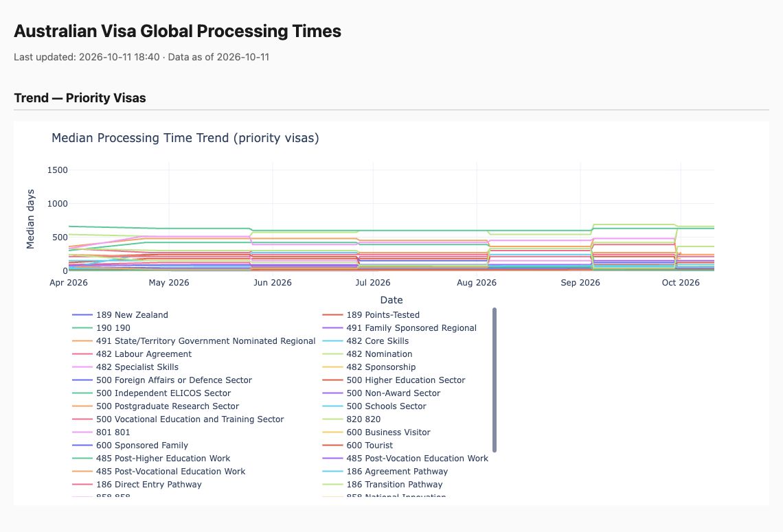This screenshot has width=783, height=532.
Task: Toggle 186 Direct Entry Pathway legend entry
Action: (137, 483)
